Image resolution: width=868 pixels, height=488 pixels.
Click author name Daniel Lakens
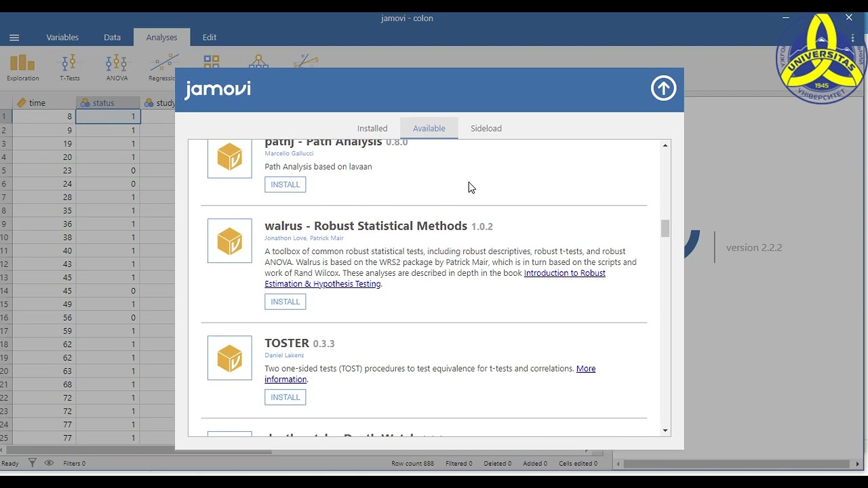tap(284, 355)
